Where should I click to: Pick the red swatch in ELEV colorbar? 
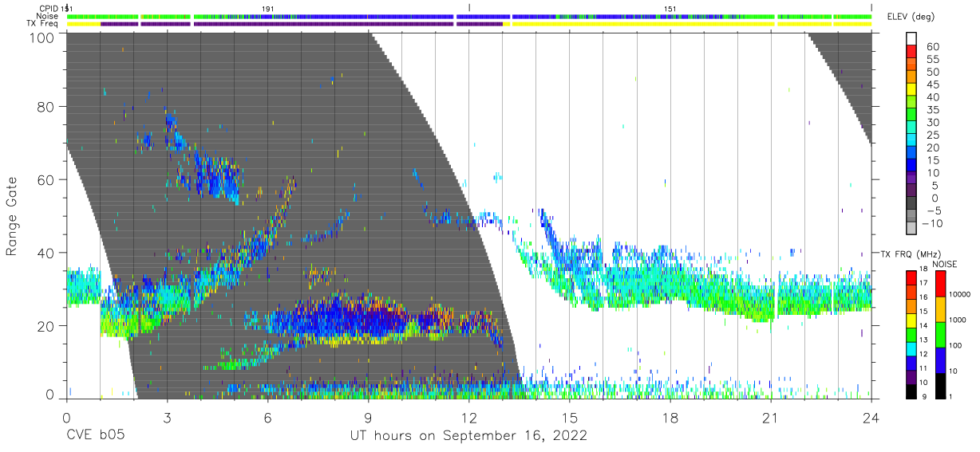(913, 52)
